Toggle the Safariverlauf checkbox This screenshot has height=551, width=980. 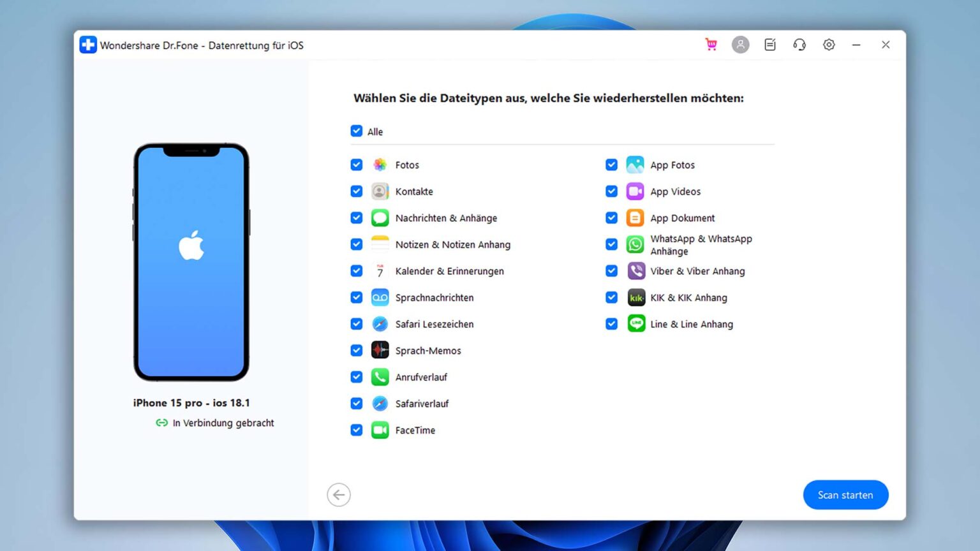357,404
